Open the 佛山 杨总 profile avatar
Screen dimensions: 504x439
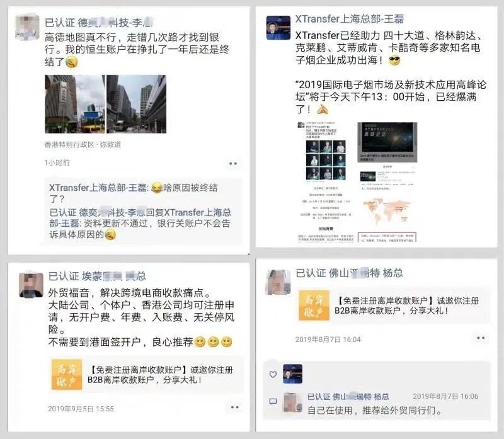coord(278,282)
